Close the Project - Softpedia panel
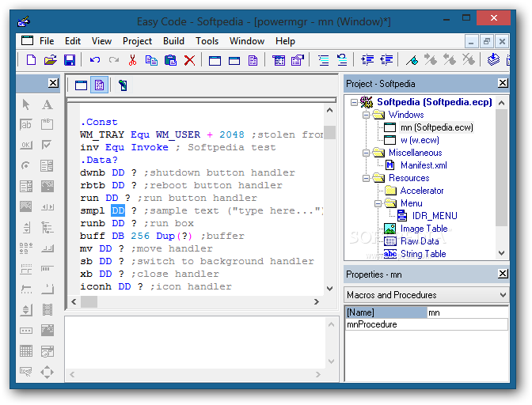This screenshot has width=532, height=405. pos(503,83)
